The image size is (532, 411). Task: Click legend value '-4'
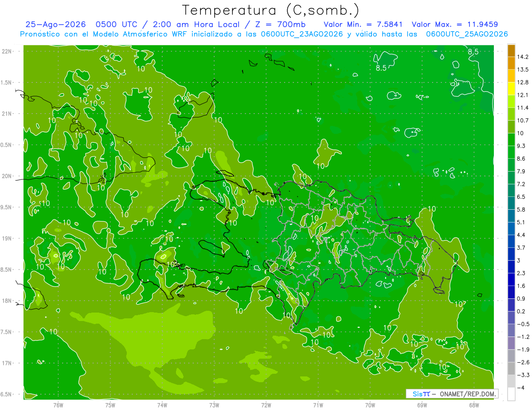[x=520, y=388]
